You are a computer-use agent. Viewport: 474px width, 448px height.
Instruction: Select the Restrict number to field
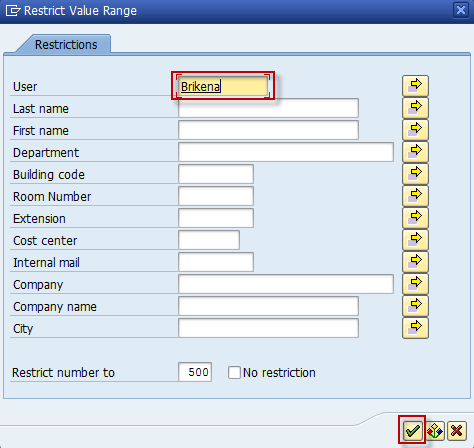click(x=195, y=372)
